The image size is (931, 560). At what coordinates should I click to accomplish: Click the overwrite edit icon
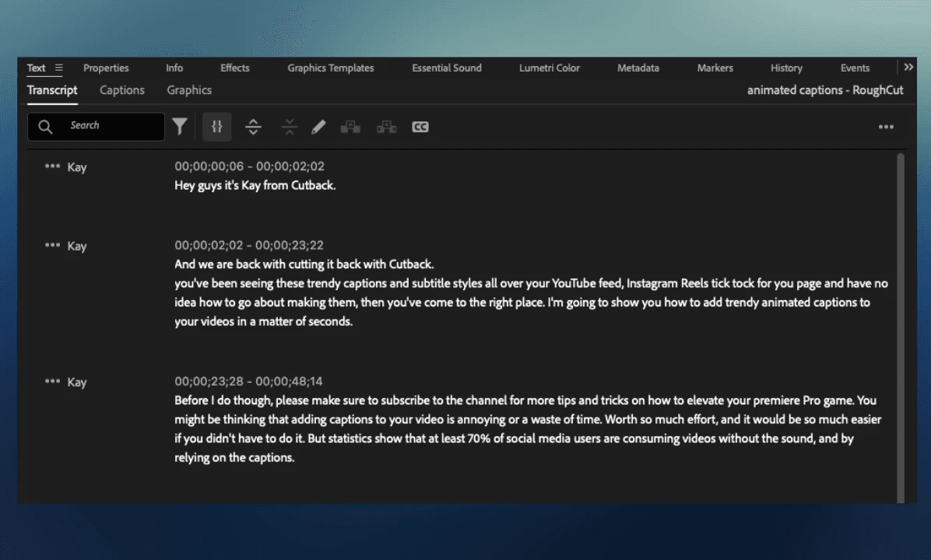click(x=387, y=126)
